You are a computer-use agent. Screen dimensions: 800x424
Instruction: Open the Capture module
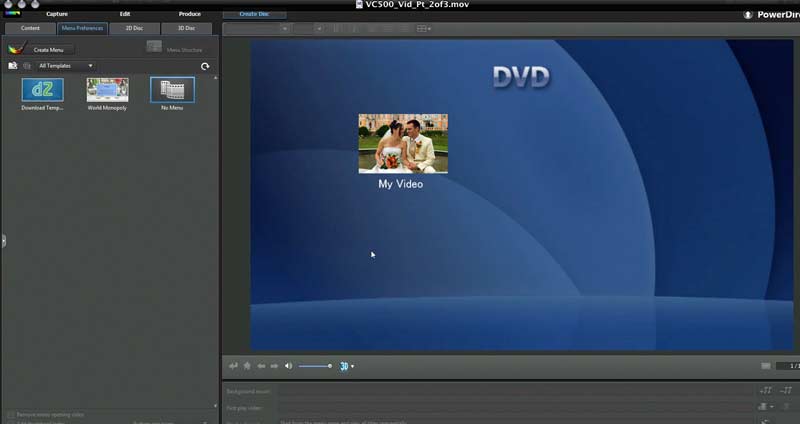pyautogui.click(x=57, y=14)
